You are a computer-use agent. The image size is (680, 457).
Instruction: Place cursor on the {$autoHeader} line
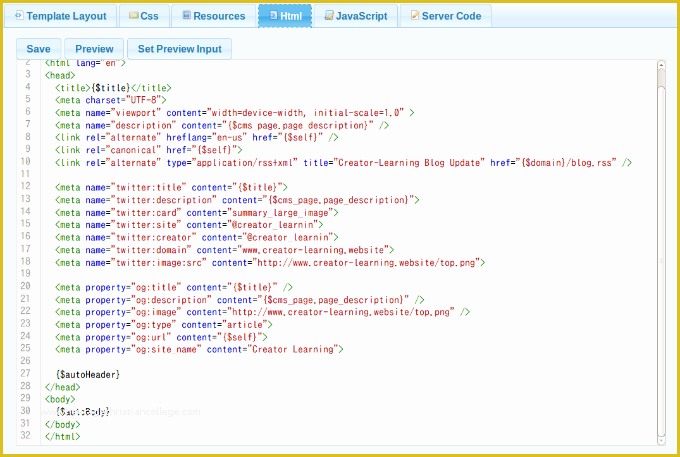[88, 374]
